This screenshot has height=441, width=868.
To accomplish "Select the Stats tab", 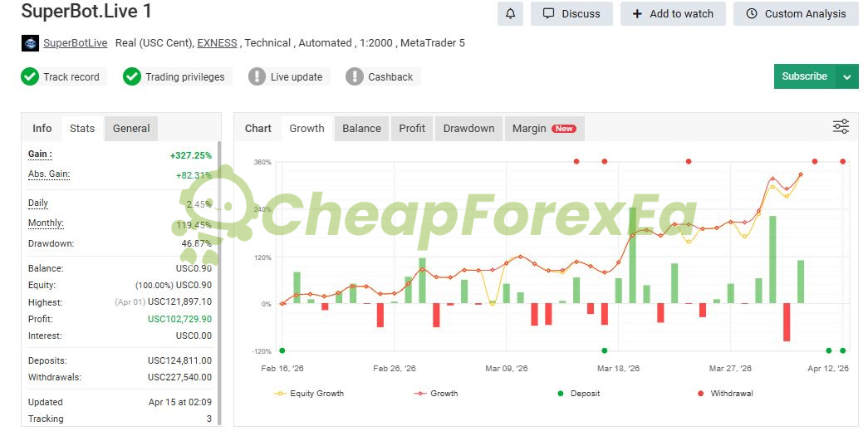I will coord(82,129).
